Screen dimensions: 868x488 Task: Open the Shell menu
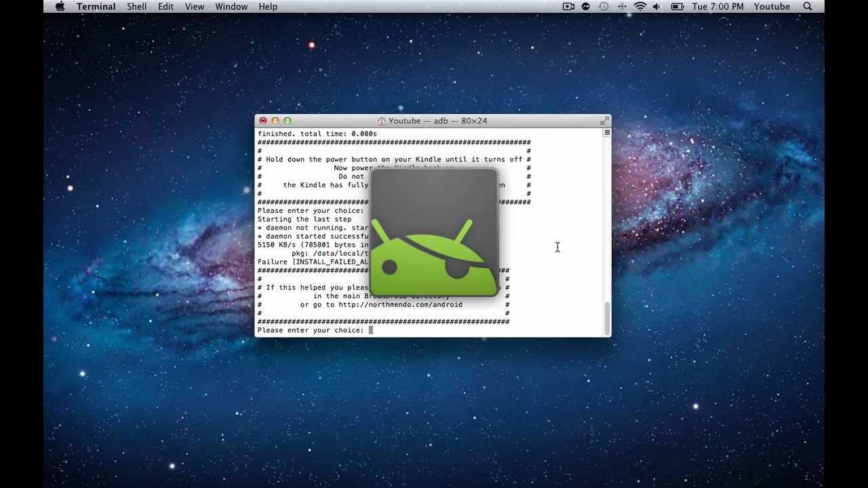click(136, 6)
